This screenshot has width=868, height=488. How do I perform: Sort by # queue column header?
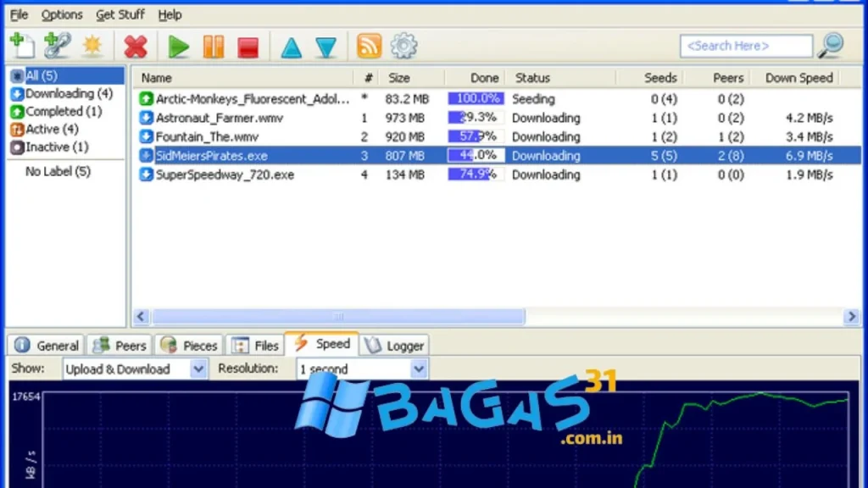366,78
